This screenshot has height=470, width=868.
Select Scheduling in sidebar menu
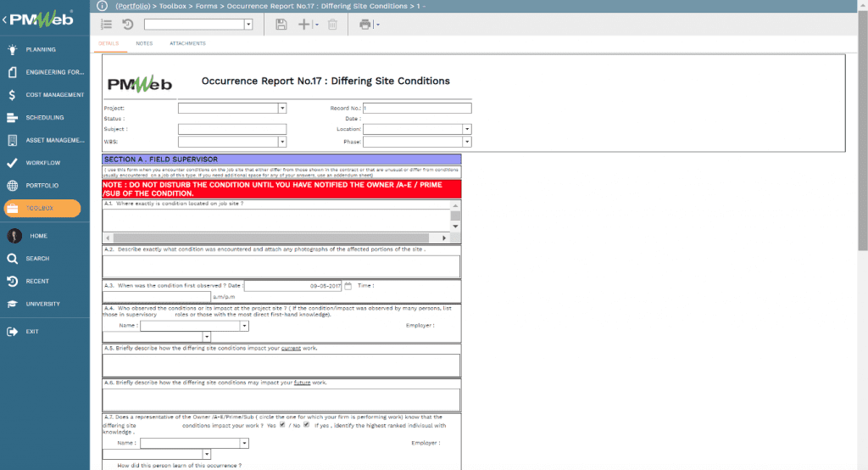point(45,117)
